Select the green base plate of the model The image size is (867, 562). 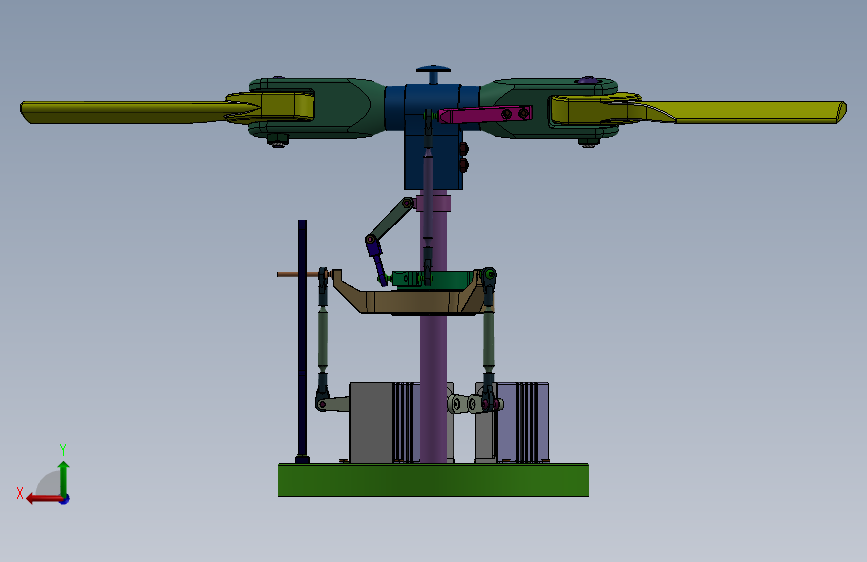pyautogui.click(x=433, y=480)
